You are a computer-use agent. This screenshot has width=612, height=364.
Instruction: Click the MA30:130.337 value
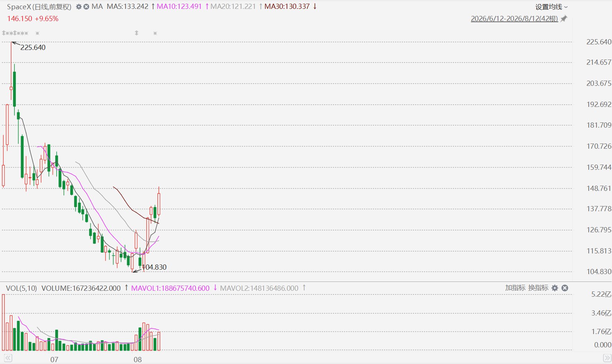coord(287,6)
